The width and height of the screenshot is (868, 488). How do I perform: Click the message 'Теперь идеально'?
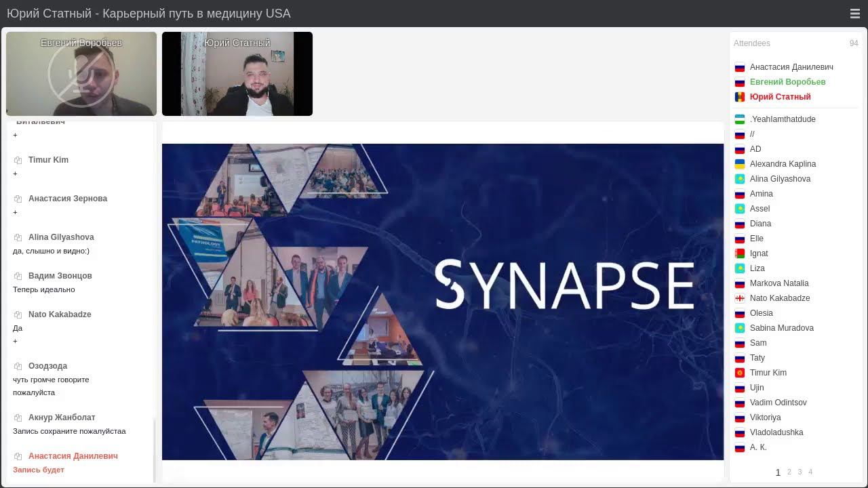(x=44, y=289)
